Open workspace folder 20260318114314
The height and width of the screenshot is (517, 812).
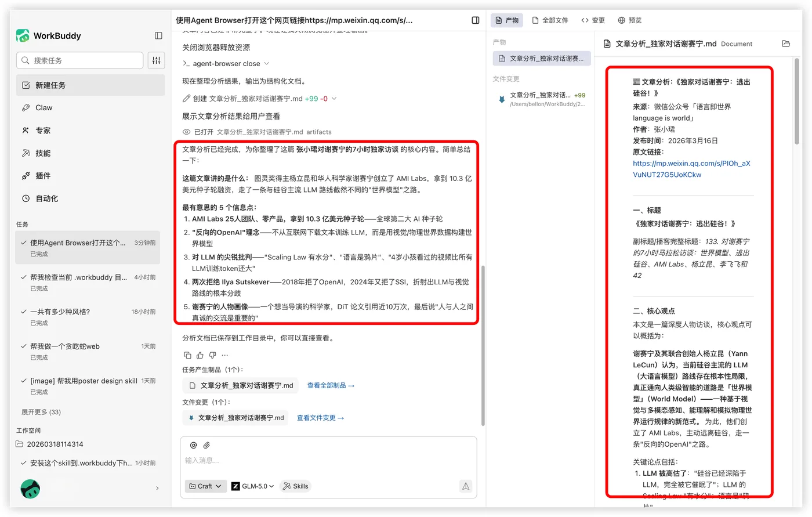(55, 444)
